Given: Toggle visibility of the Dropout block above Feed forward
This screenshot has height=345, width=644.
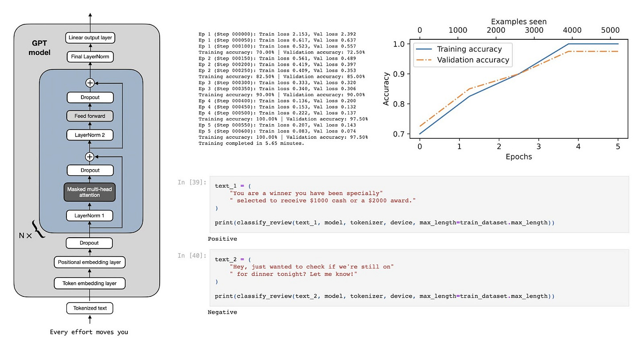Looking at the screenshot, I should click(90, 97).
